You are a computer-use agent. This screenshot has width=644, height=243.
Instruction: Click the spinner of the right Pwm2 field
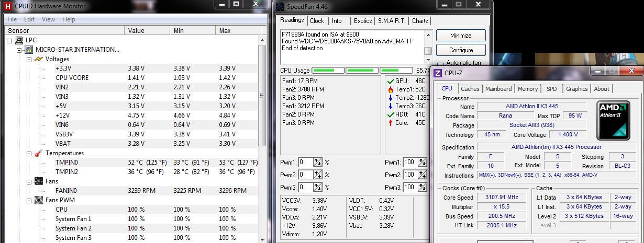tap(421, 175)
